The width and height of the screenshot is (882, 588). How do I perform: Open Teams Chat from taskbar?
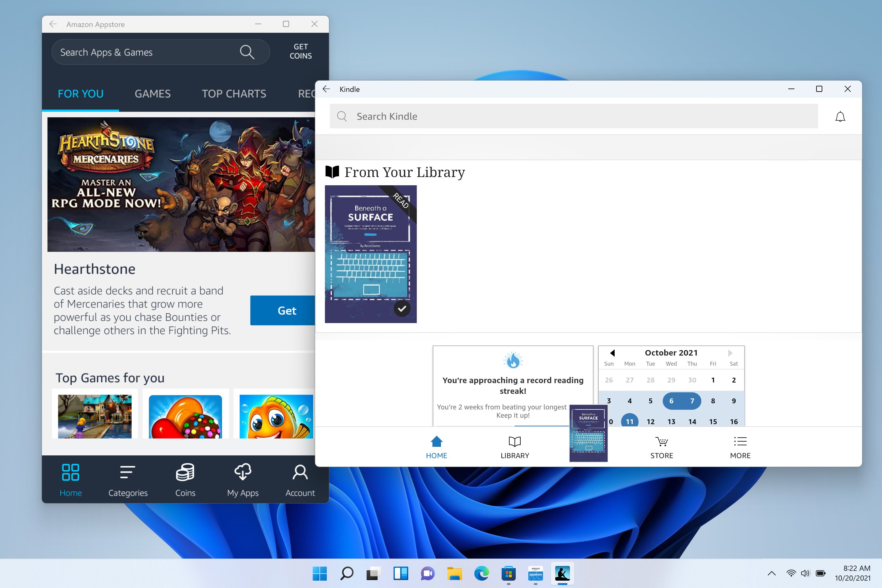click(428, 573)
